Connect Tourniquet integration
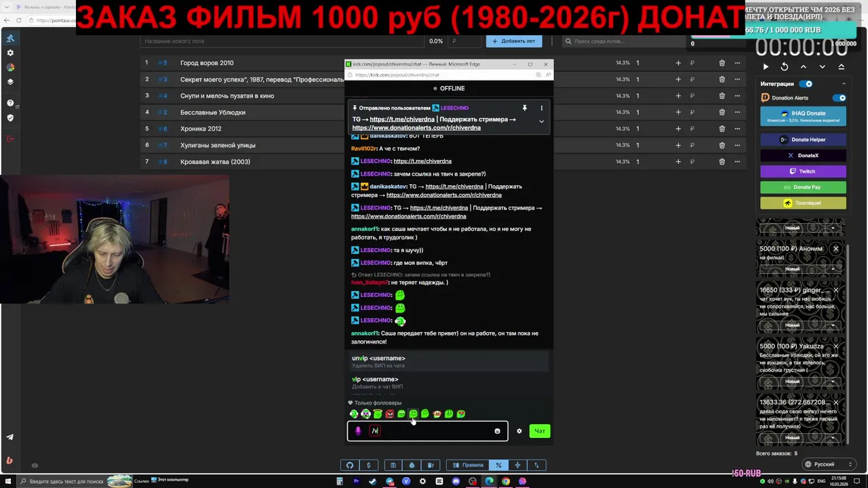The image size is (868, 488). click(x=803, y=203)
